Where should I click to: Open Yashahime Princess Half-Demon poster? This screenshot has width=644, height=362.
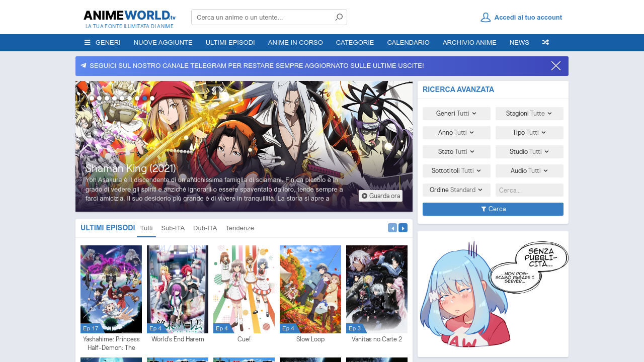(111, 289)
